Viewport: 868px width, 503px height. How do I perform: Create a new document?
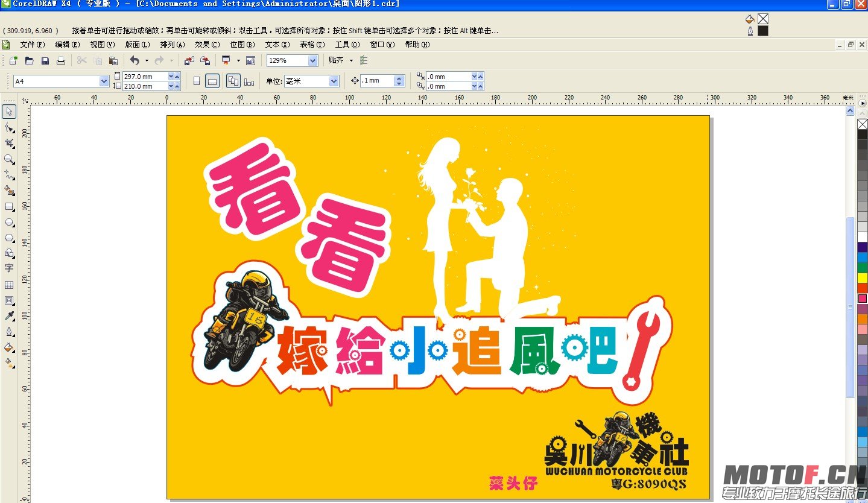[x=13, y=60]
